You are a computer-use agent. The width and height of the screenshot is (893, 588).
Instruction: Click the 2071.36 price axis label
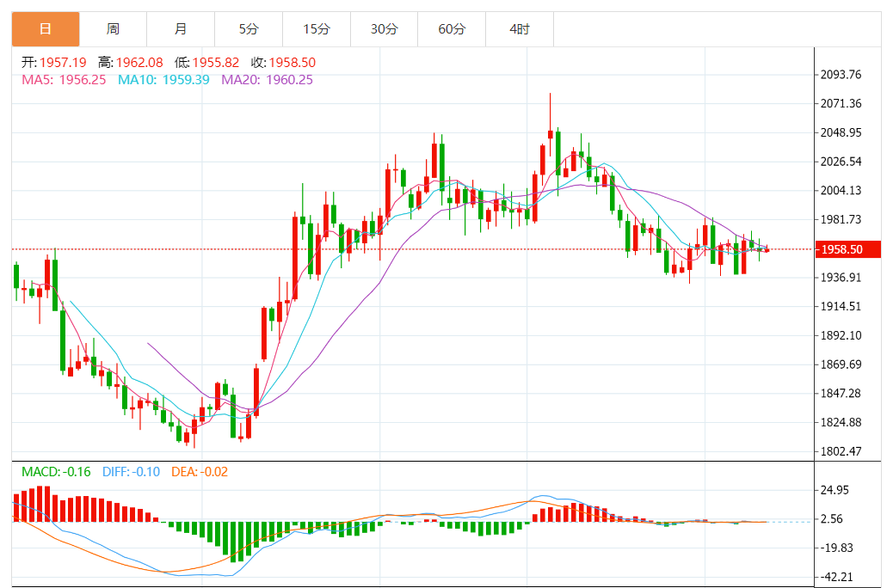[x=841, y=104]
